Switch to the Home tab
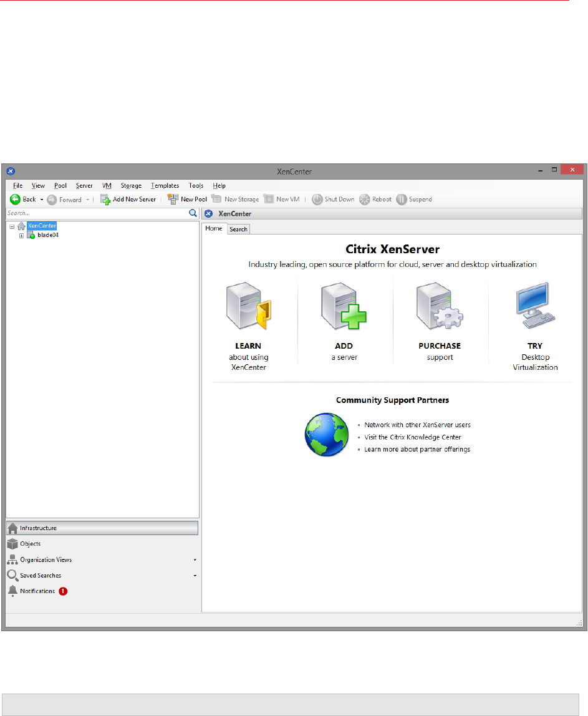This screenshot has height=716, width=588. click(x=214, y=228)
